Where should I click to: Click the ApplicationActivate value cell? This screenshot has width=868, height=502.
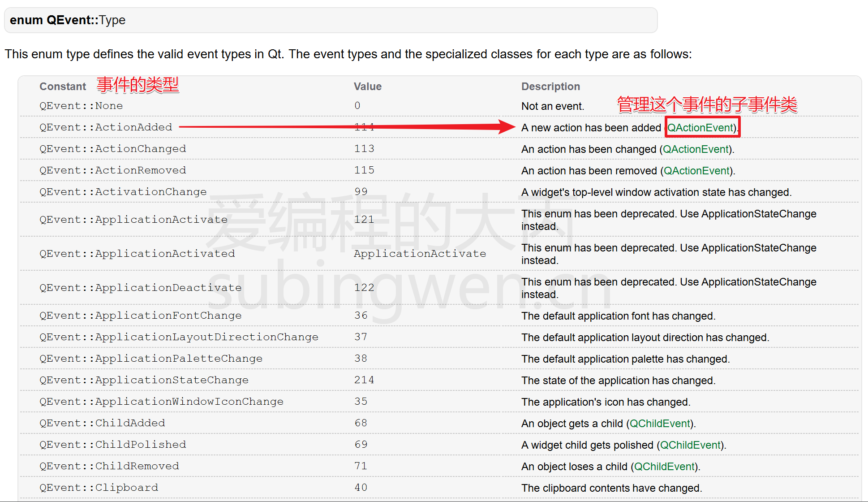point(420,254)
